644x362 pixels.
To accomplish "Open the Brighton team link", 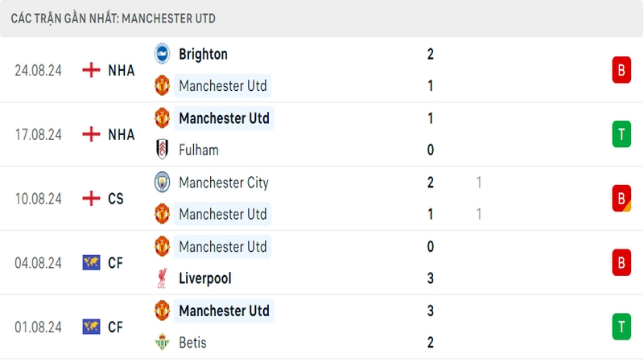I will 203,54.
